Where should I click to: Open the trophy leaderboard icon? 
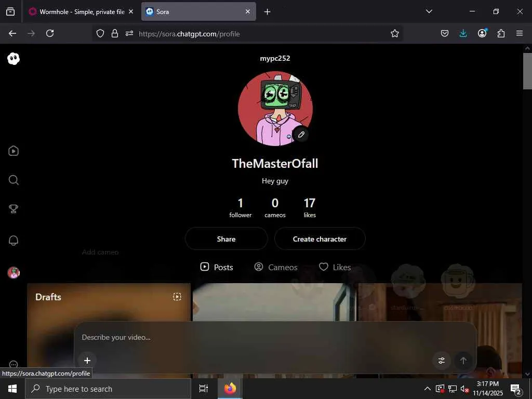[14, 209]
